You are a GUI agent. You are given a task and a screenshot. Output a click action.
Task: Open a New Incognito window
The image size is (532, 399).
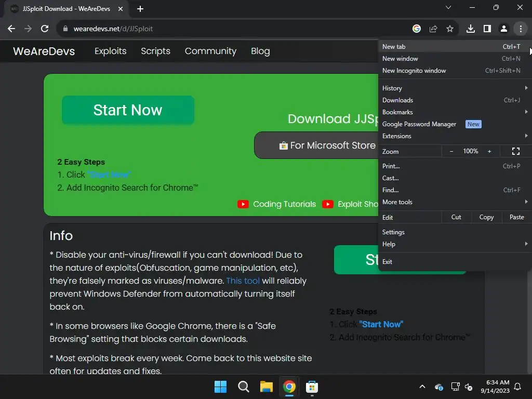click(x=455, y=71)
